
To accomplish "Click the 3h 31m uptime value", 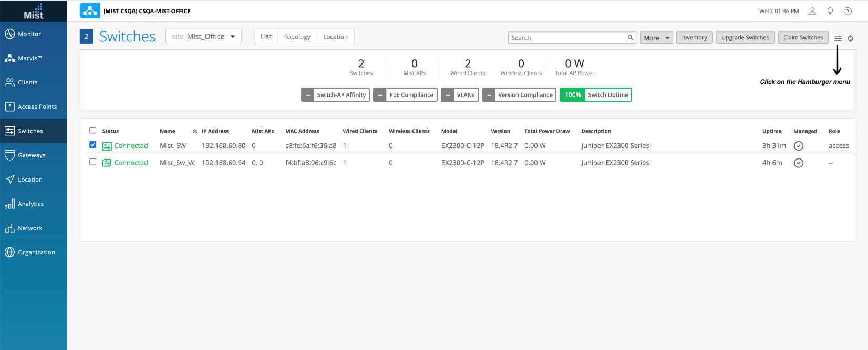I will click(x=774, y=146).
